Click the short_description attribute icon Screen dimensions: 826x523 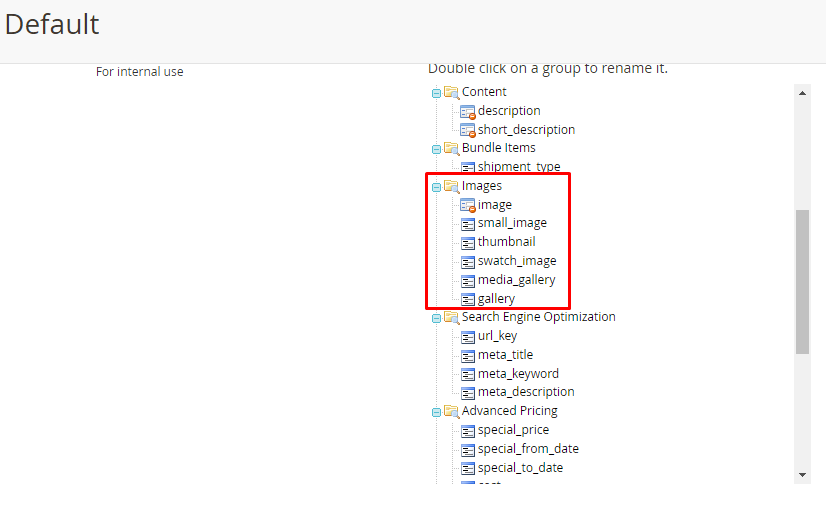click(468, 131)
